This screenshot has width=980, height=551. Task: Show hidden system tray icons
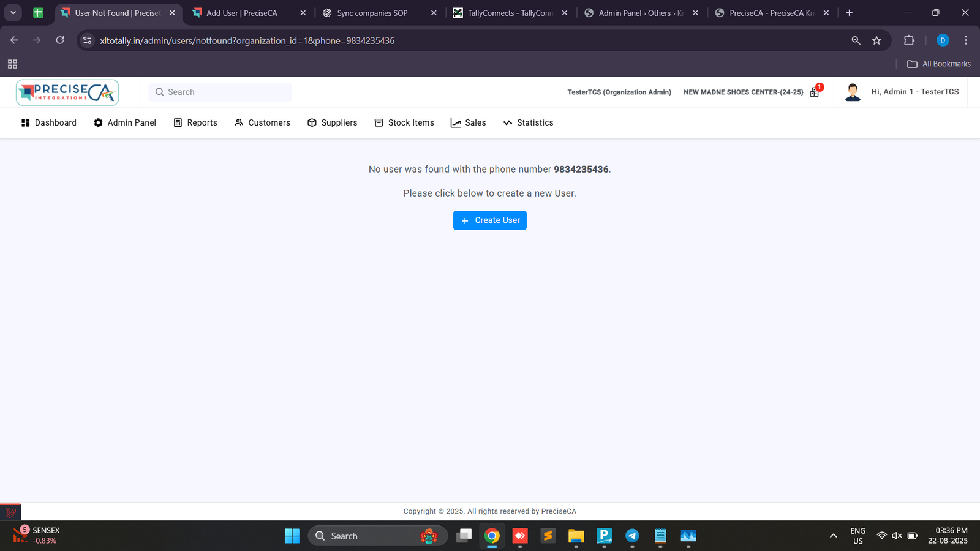click(833, 536)
